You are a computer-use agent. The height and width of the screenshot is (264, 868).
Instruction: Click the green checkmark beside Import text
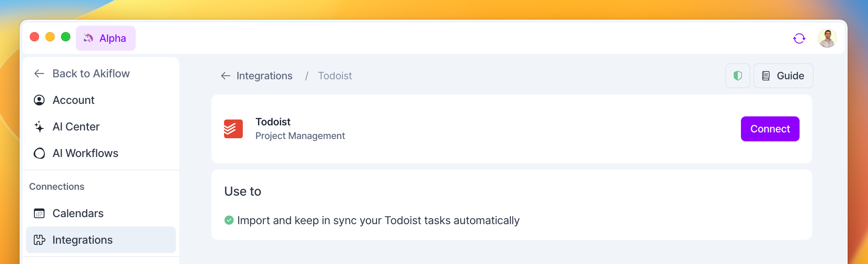click(229, 220)
